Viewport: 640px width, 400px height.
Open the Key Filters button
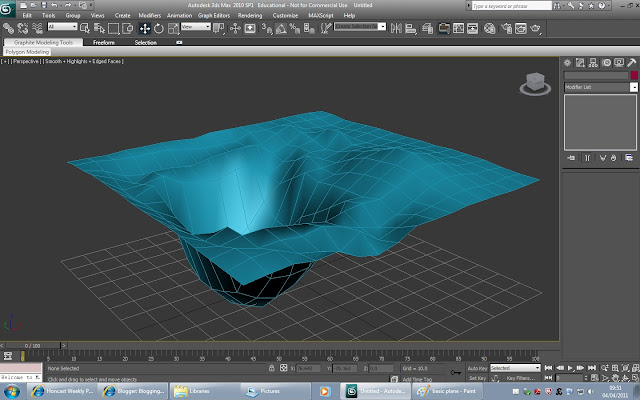[x=520, y=378]
